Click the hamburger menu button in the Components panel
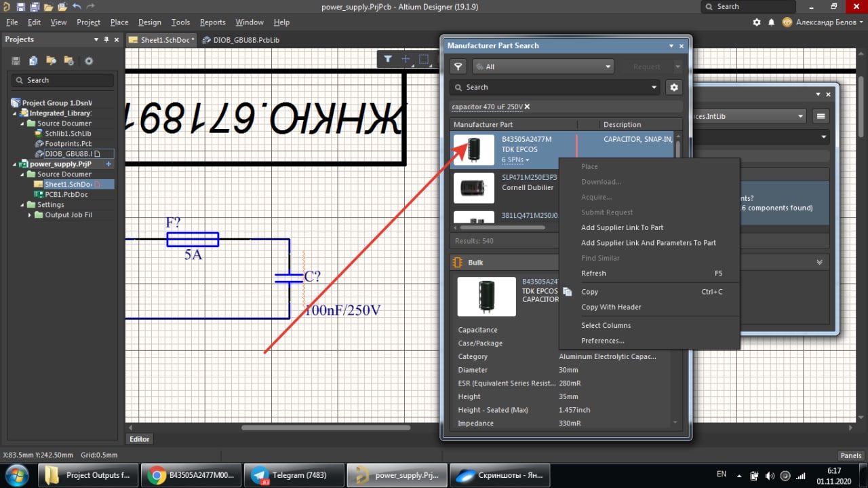The height and width of the screenshot is (488, 868). pyautogui.click(x=821, y=116)
